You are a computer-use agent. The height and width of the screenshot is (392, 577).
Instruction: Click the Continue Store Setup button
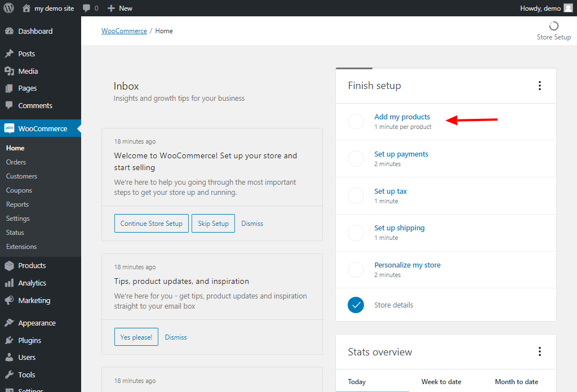click(151, 223)
